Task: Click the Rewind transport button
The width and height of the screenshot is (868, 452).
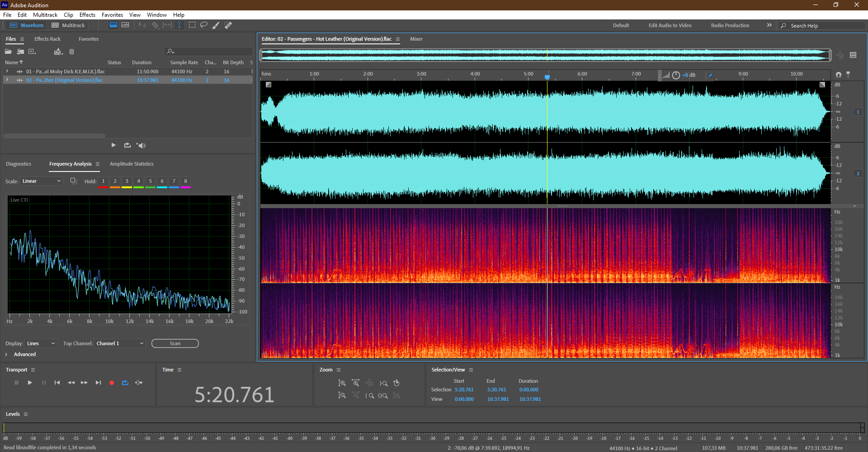Action: point(71,383)
